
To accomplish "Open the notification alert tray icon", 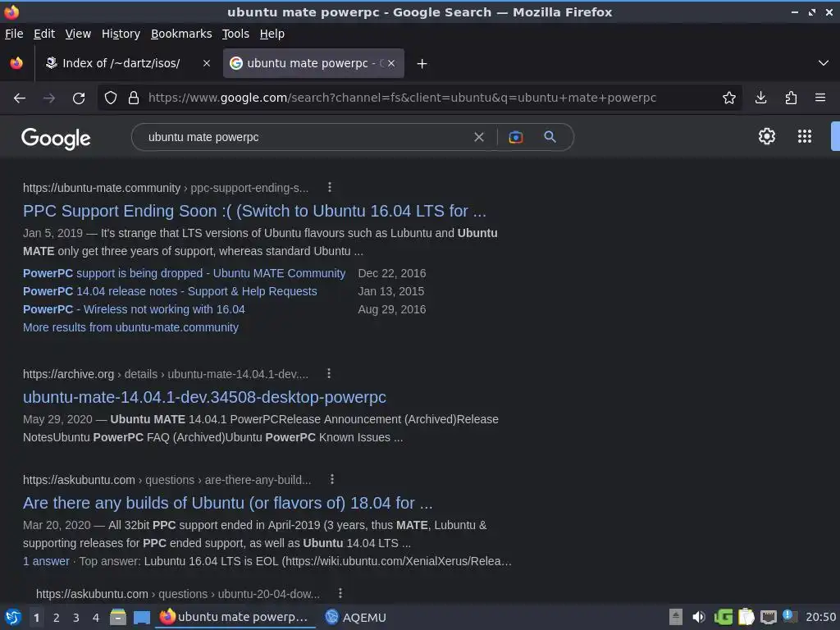I will pos(790,616).
